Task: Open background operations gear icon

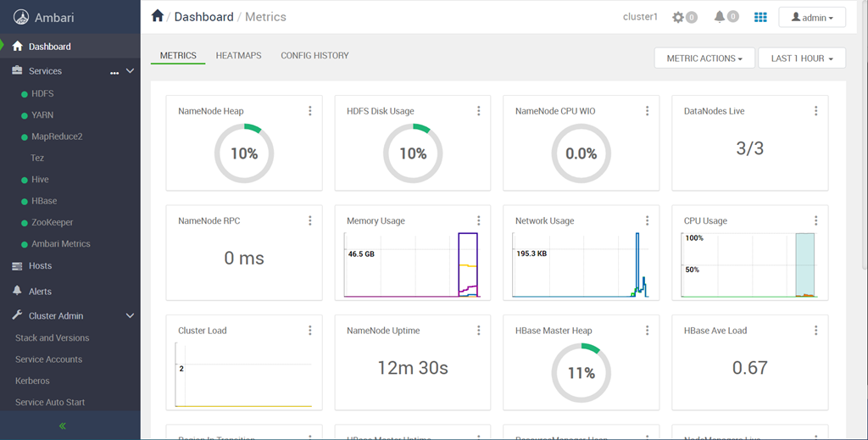Action: click(678, 17)
